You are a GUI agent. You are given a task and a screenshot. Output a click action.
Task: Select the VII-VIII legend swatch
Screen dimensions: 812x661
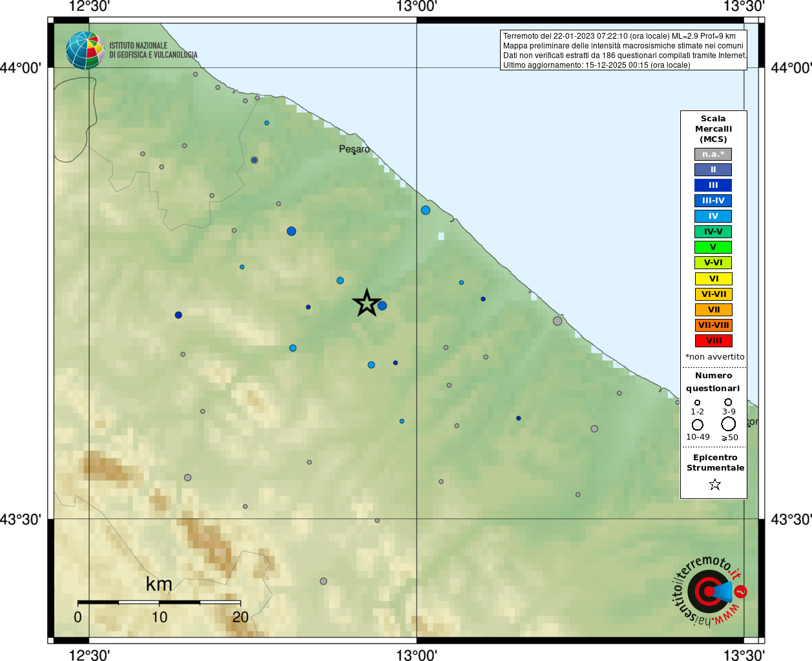click(x=713, y=325)
